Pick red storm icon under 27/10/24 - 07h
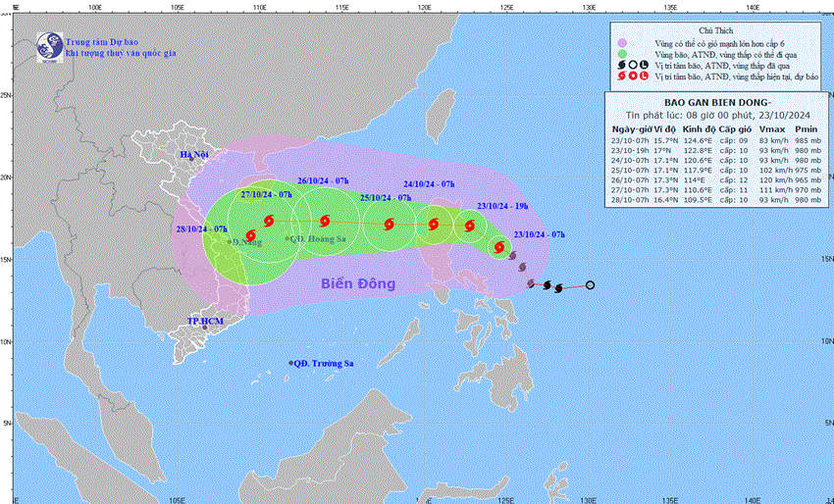The width and height of the screenshot is (834, 504). pyautogui.click(x=269, y=220)
